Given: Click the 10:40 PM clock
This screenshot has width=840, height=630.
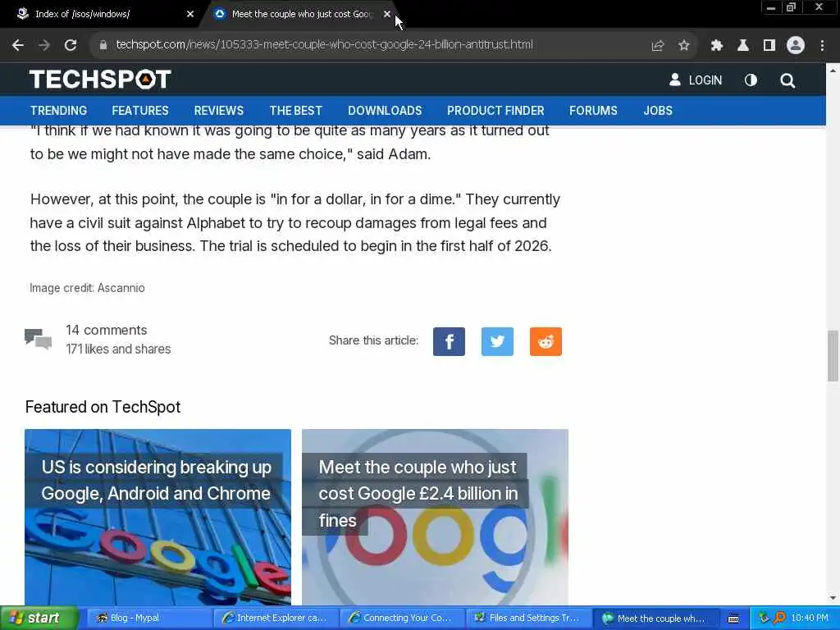Looking at the screenshot, I should [x=810, y=619].
